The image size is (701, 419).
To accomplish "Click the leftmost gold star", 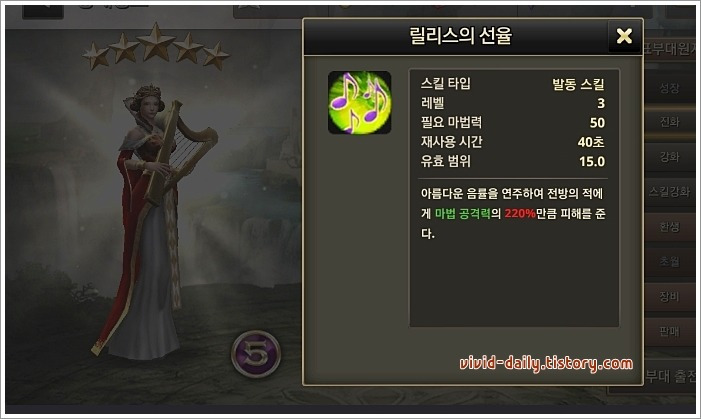I will 96,56.
